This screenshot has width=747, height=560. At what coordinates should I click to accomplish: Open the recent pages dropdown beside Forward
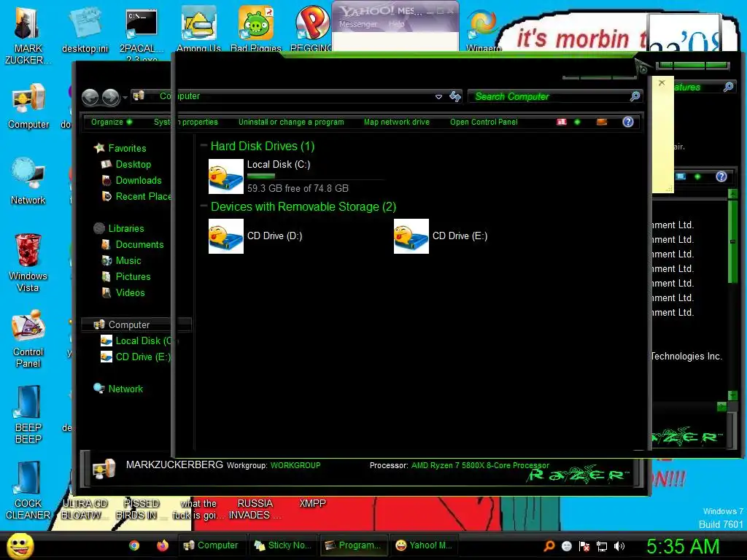(125, 98)
